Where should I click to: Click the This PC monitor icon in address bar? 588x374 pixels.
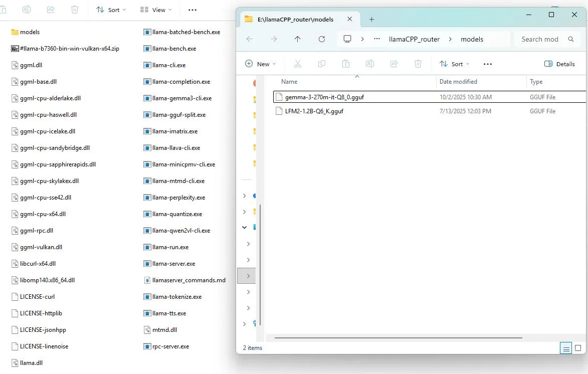click(347, 39)
